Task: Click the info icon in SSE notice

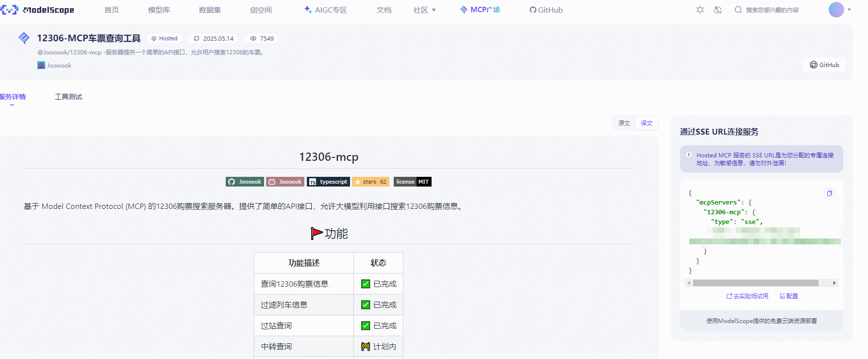Action: point(688,154)
